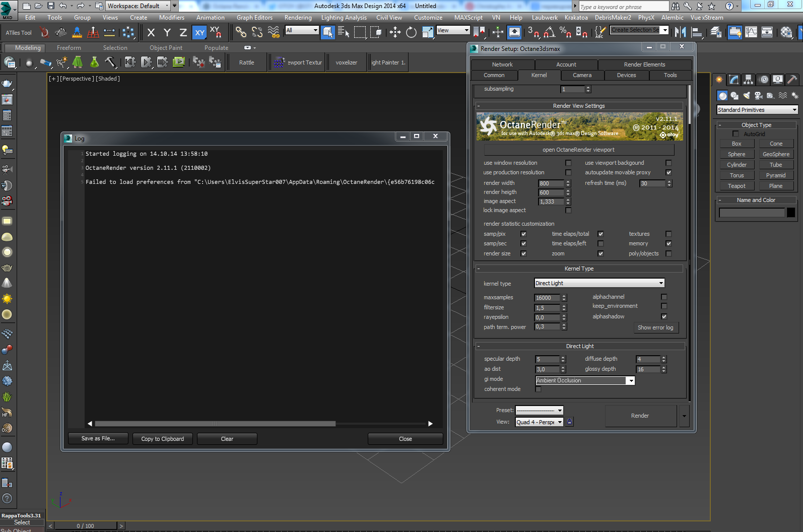Image resolution: width=803 pixels, height=532 pixels.
Task: Click the Unlink Selection tool
Action: point(257,33)
